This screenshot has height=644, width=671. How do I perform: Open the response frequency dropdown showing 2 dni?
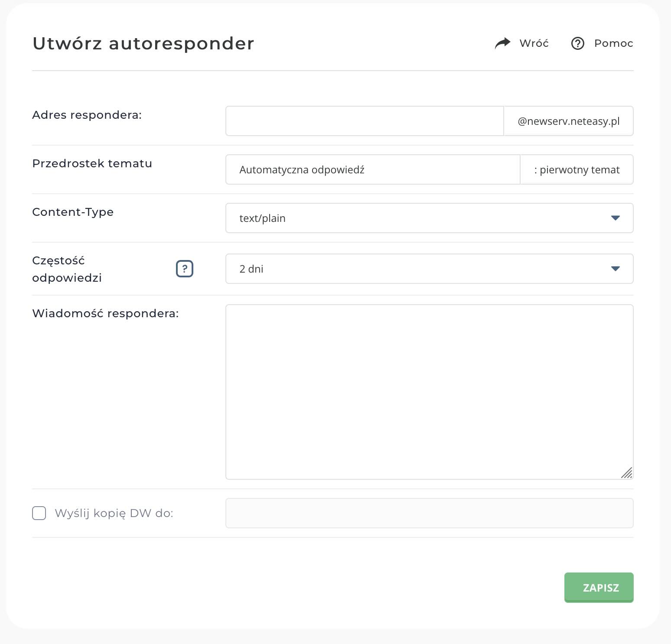pos(429,269)
